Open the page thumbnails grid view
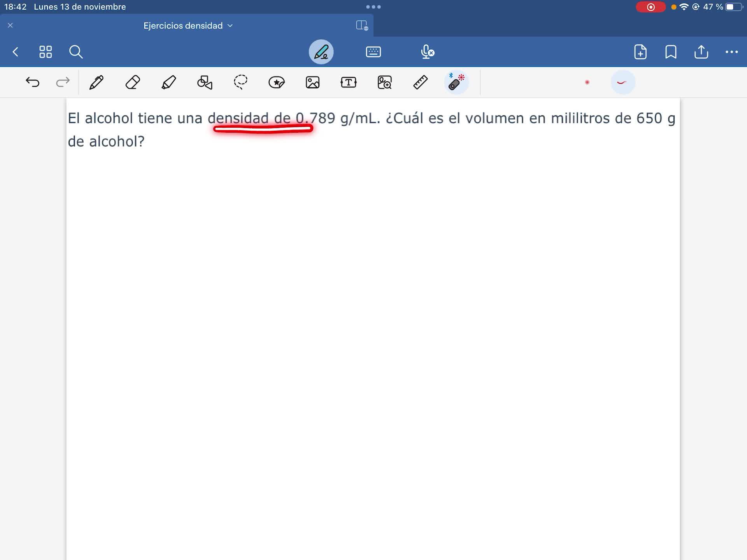The image size is (747, 560). pyautogui.click(x=46, y=52)
